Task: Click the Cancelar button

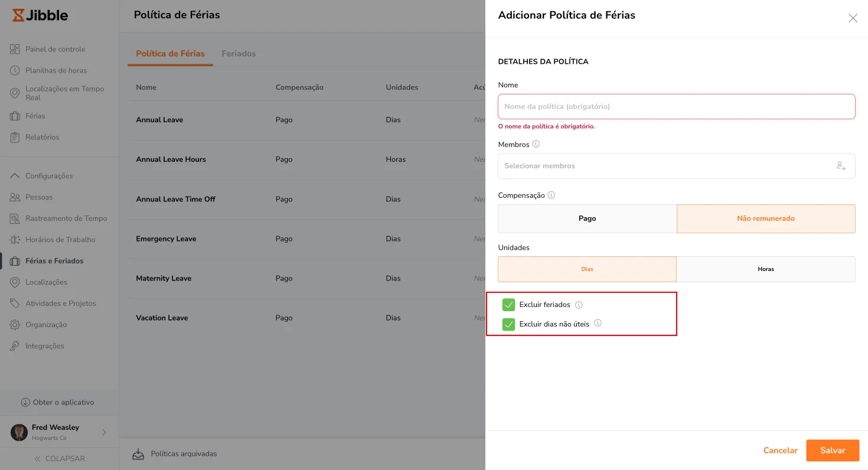Action: coord(781,451)
